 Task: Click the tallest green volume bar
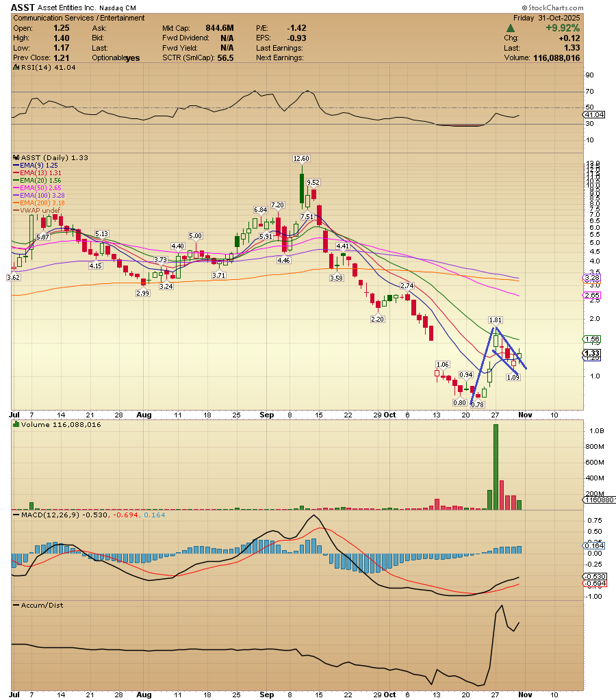496,467
